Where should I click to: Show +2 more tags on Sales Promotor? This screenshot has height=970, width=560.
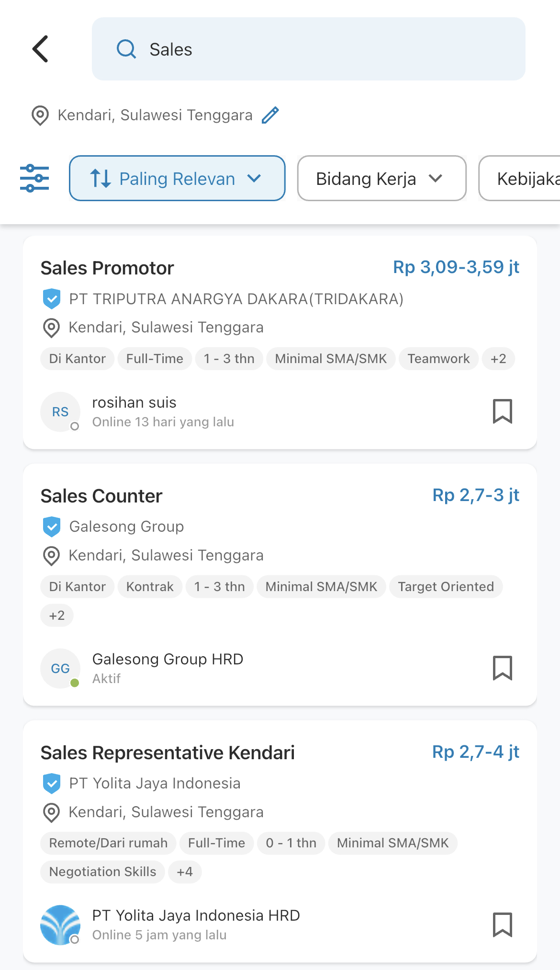[x=498, y=359]
